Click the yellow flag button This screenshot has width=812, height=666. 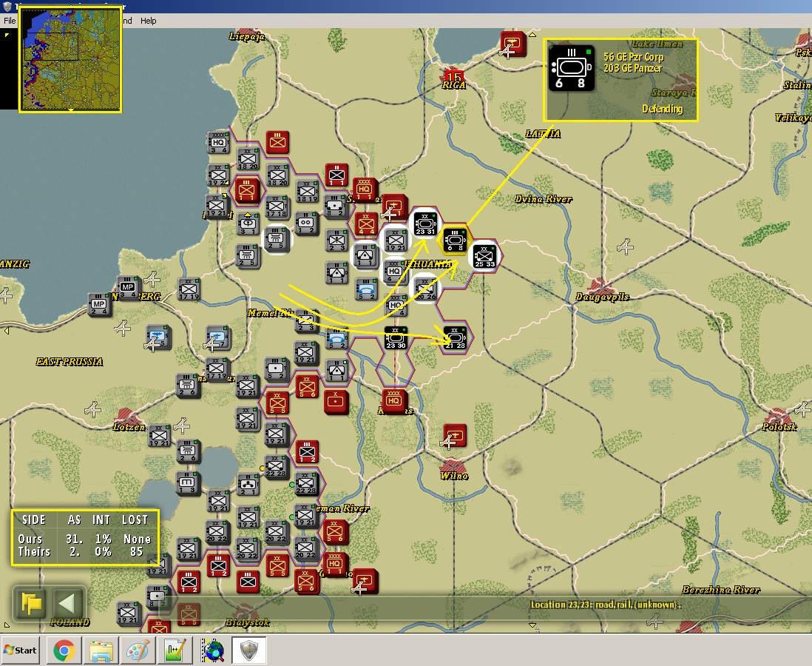[32, 603]
